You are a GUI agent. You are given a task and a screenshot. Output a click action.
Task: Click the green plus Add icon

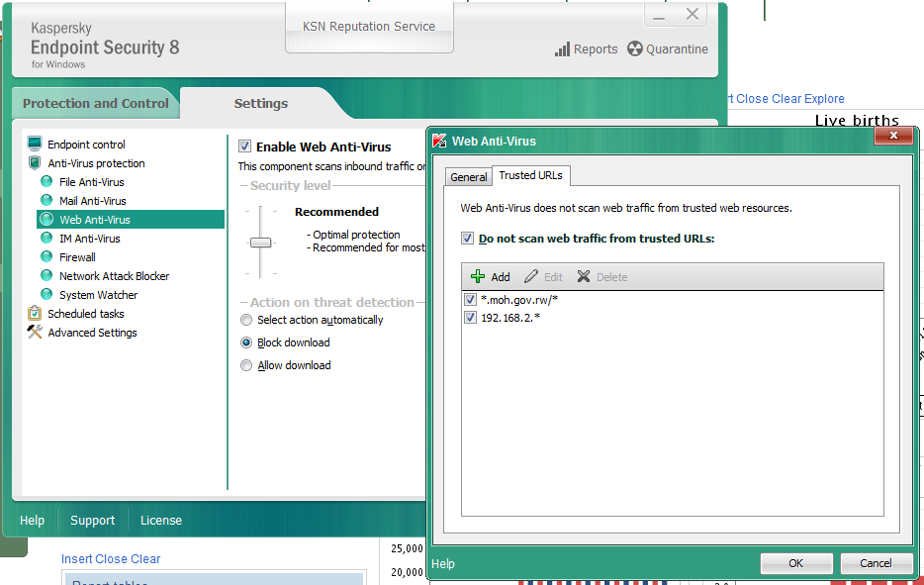tap(477, 276)
